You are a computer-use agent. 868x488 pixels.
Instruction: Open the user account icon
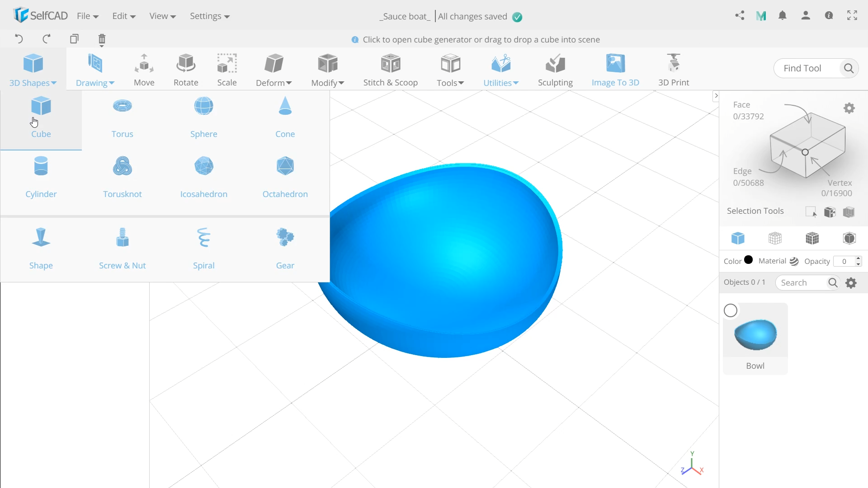(x=806, y=16)
